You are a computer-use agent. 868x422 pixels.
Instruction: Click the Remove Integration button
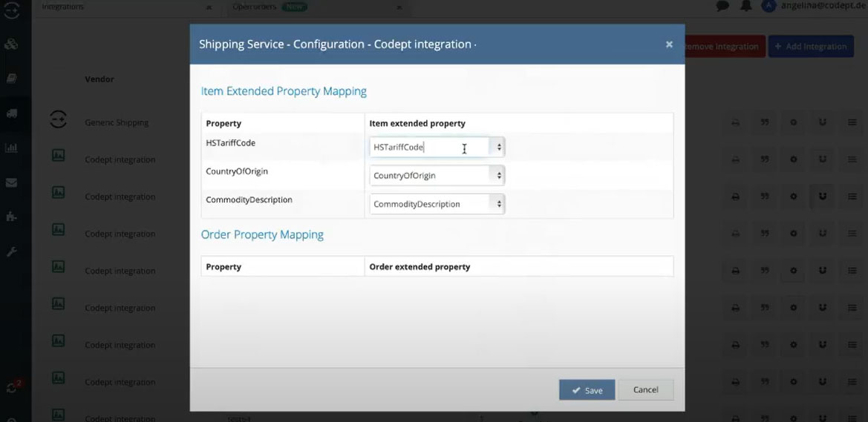point(723,47)
